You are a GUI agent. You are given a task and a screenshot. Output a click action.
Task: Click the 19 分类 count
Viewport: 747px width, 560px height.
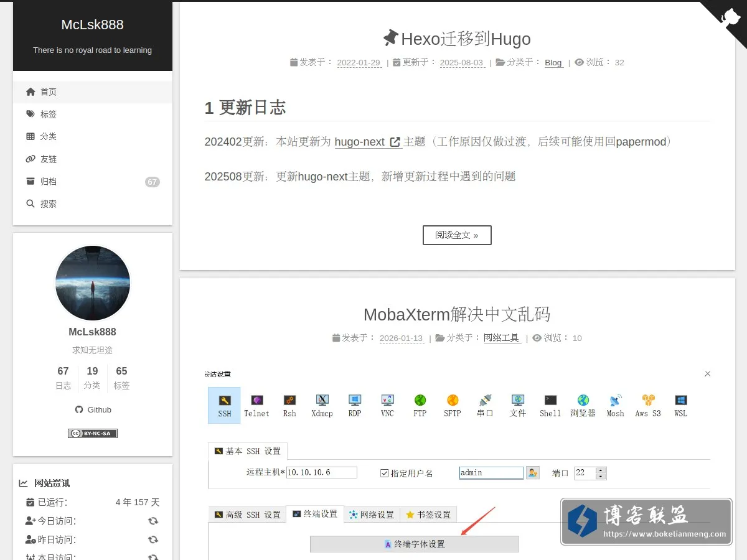click(x=92, y=378)
